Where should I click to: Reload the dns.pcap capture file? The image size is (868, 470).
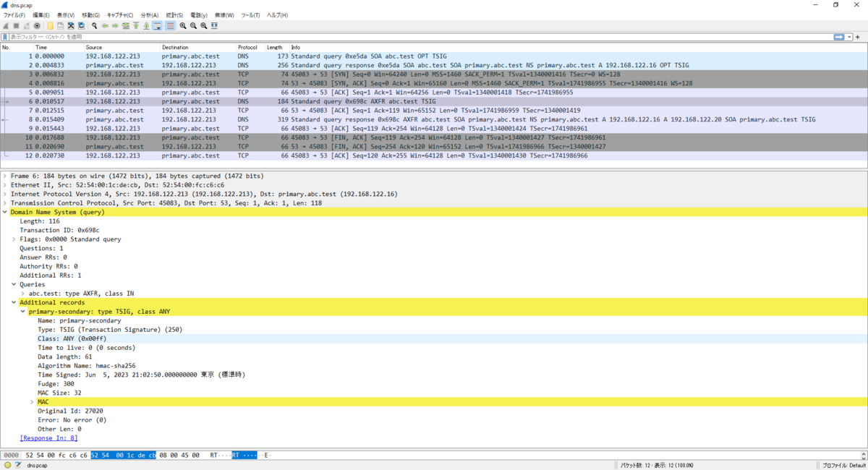pos(81,25)
